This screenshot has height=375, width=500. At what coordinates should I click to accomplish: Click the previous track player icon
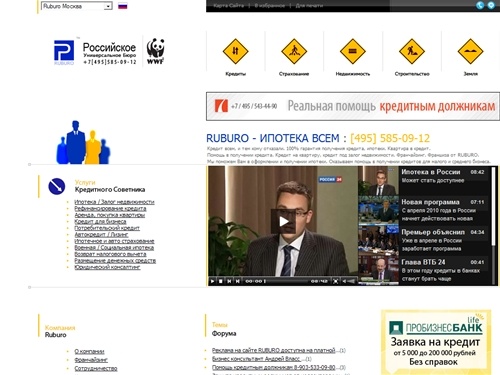(229, 281)
